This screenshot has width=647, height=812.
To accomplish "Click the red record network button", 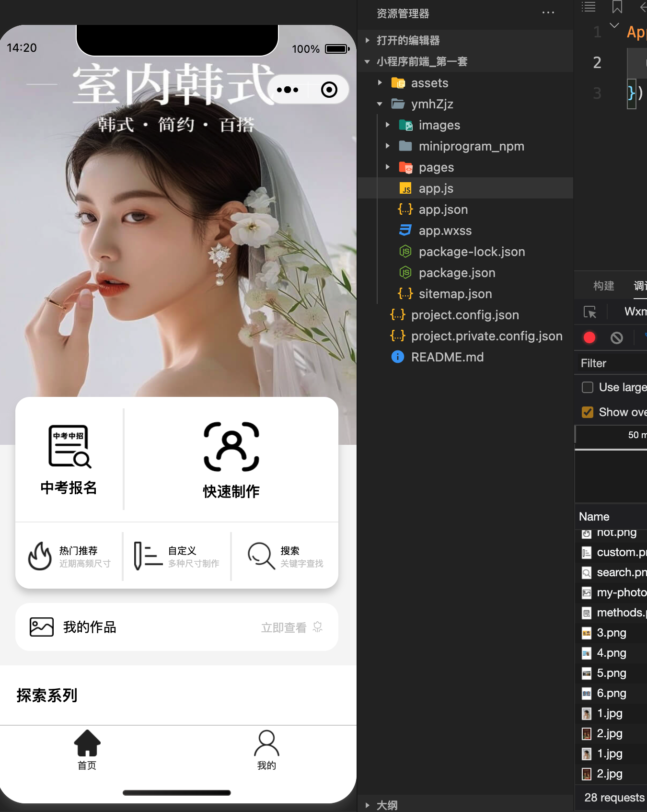I will [x=589, y=337].
